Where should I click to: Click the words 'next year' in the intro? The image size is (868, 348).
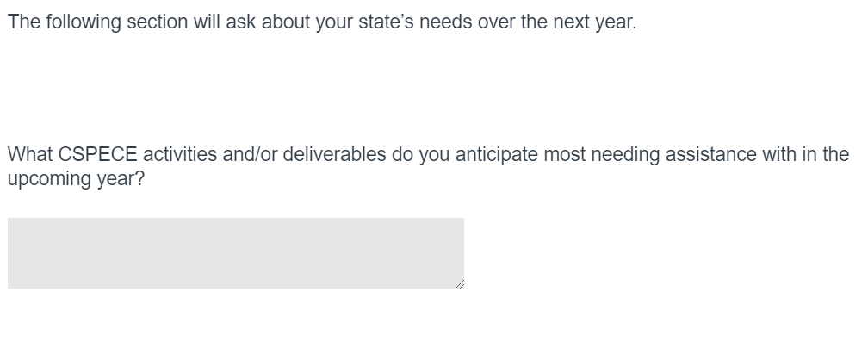602,22
